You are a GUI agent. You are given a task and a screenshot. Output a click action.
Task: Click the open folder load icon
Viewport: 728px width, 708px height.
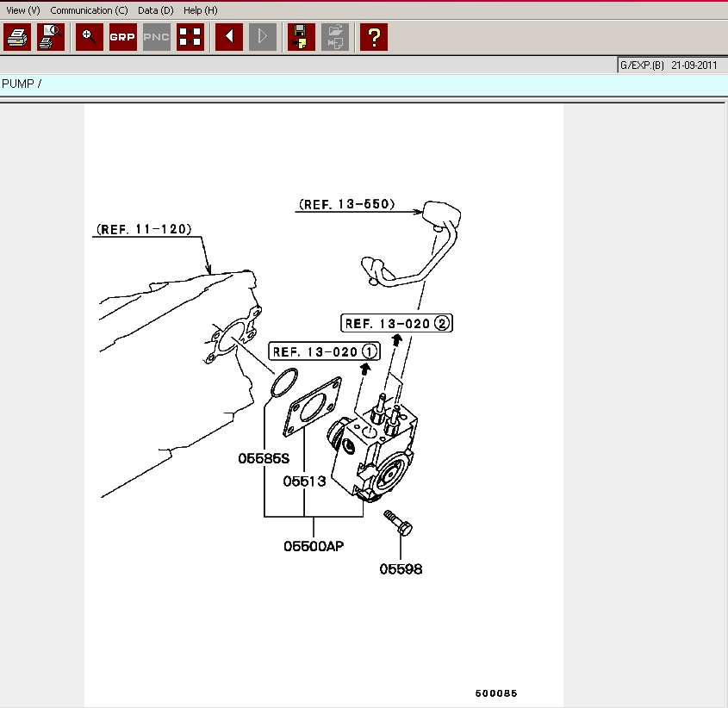[335, 37]
